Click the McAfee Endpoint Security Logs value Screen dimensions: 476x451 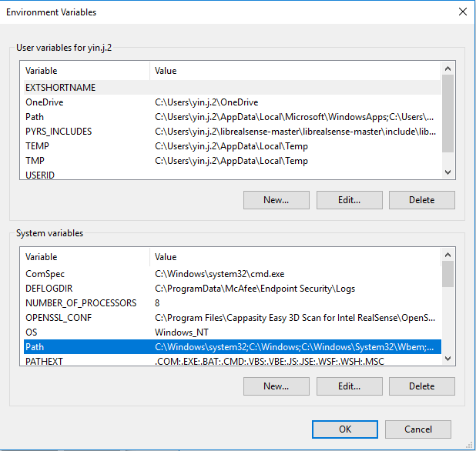coord(255,289)
